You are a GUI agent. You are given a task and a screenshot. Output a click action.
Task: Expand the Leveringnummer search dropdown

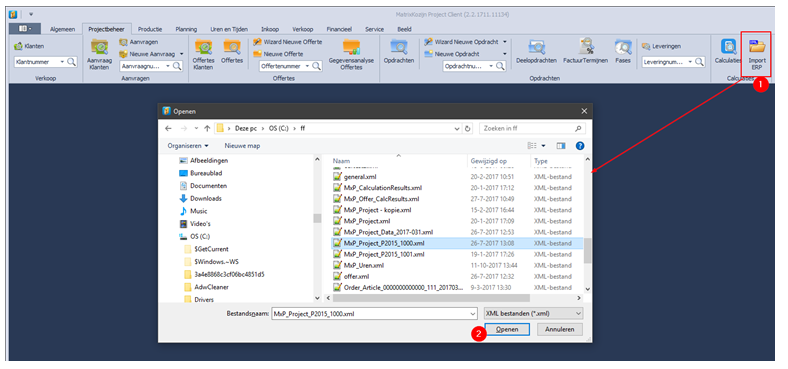pos(690,62)
